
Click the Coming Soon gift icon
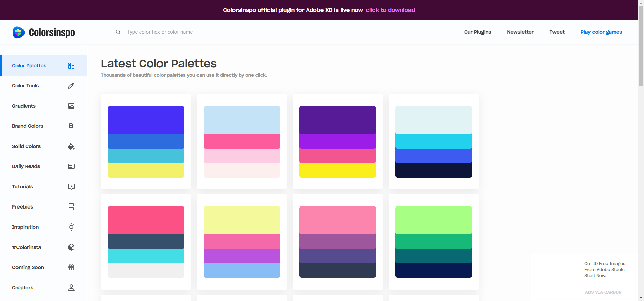click(x=71, y=267)
